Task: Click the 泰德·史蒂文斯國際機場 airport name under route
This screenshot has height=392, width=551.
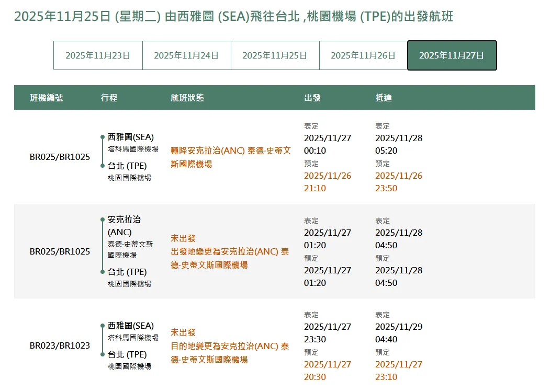Action: click(130, 249)
